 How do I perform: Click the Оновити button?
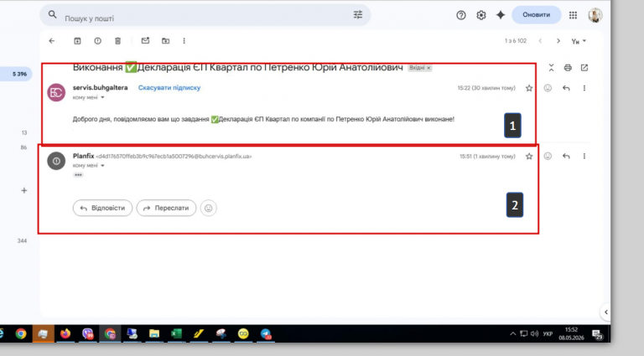[x=537, y=15]
